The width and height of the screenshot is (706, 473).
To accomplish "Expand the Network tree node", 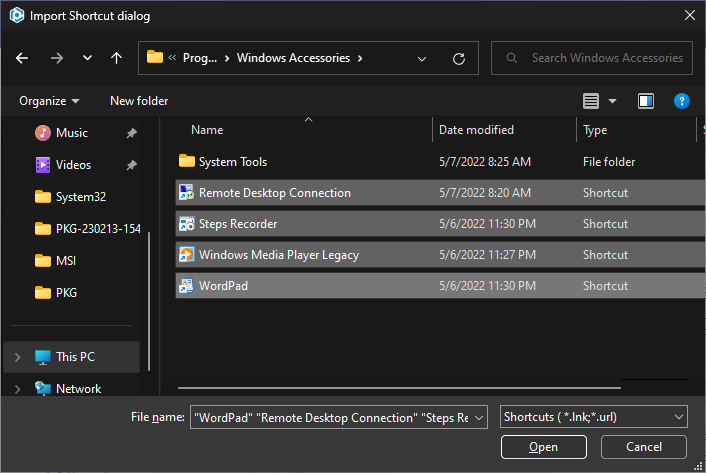I will [18, 389].
